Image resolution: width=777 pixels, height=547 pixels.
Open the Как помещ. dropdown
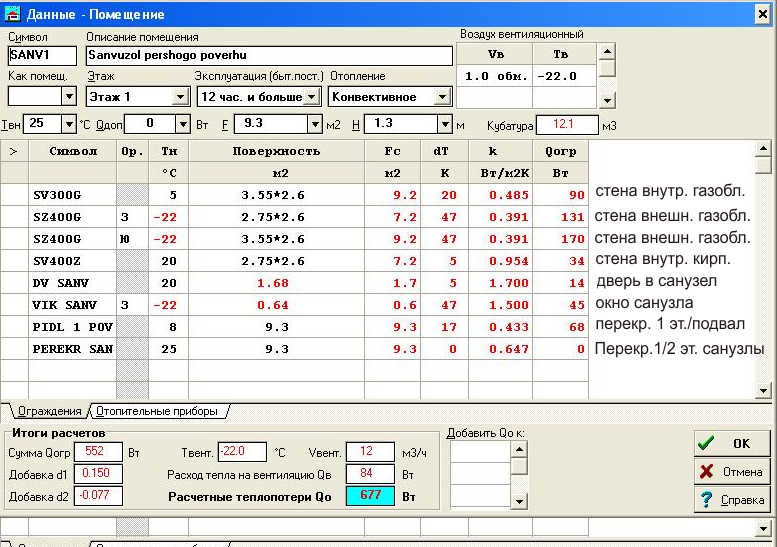pyautogui.click(x=69, y=97)
